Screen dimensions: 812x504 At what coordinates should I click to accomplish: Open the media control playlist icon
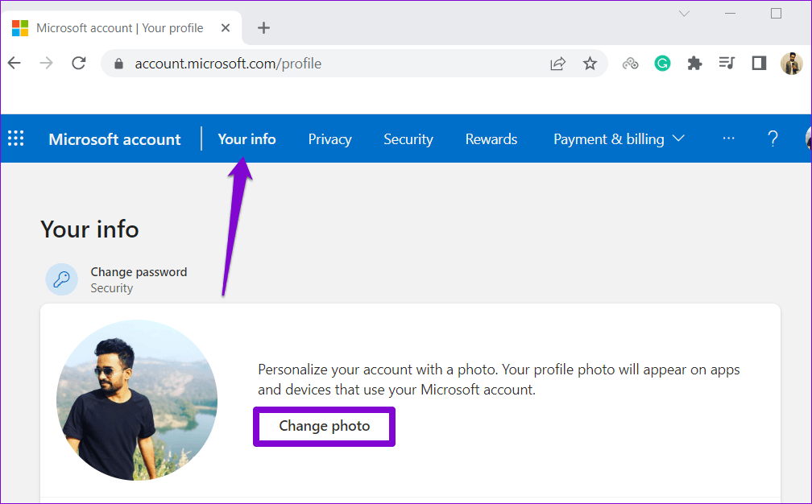pos(727,64)
